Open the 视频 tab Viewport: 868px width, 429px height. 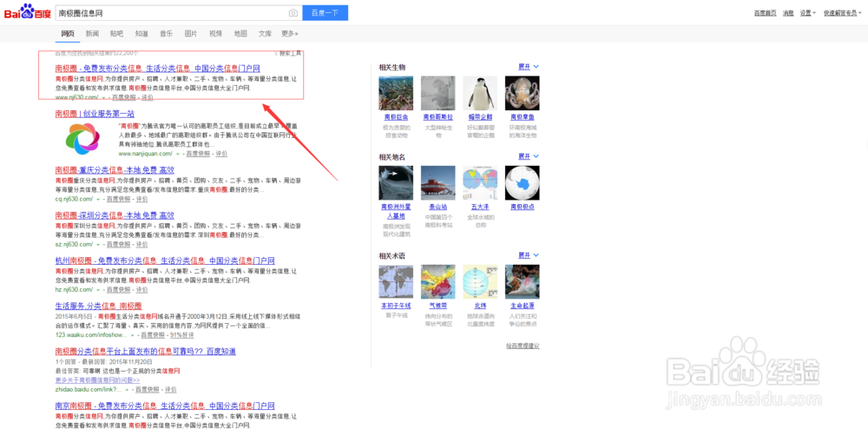(x=215, y=34)
